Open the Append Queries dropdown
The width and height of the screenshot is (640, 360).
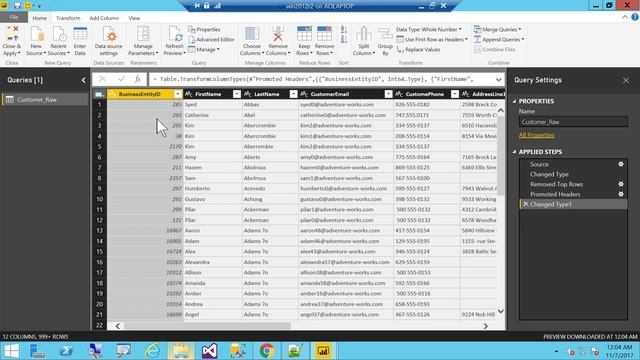pos(499,40)
